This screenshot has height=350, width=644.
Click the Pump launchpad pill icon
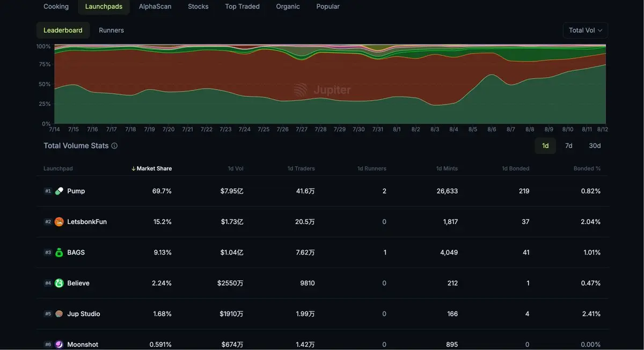point(59,191)
